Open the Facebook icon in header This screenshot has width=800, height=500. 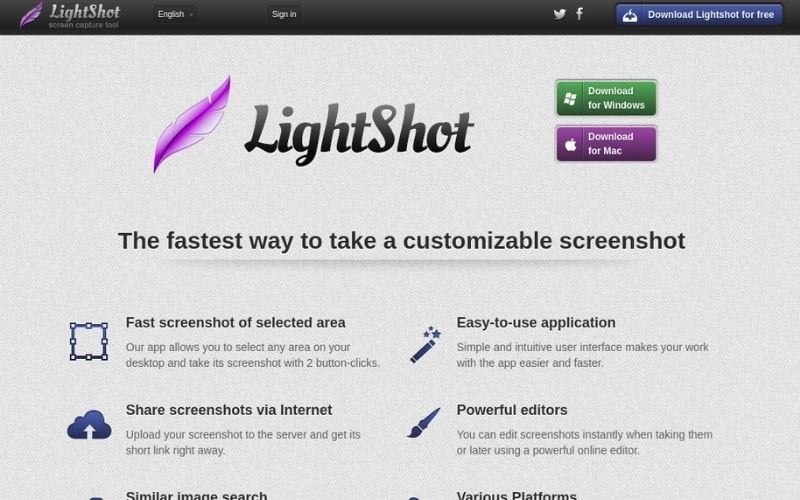pos(580,14)
